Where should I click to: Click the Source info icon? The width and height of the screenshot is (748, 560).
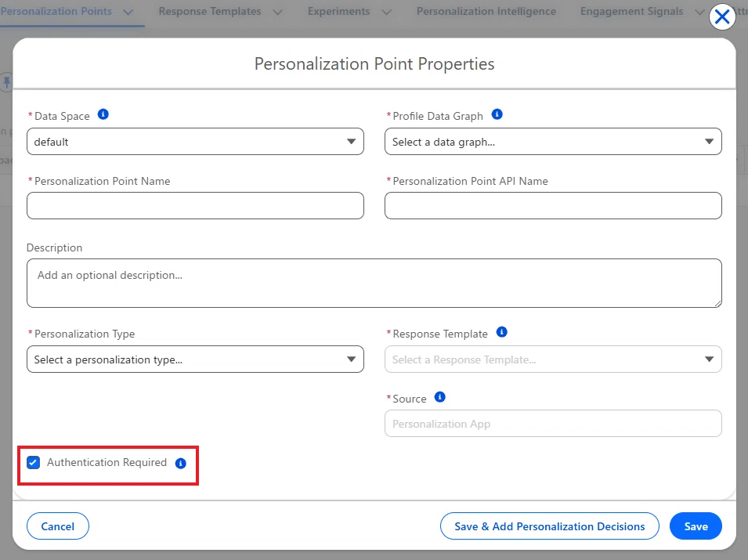point(440,397)
